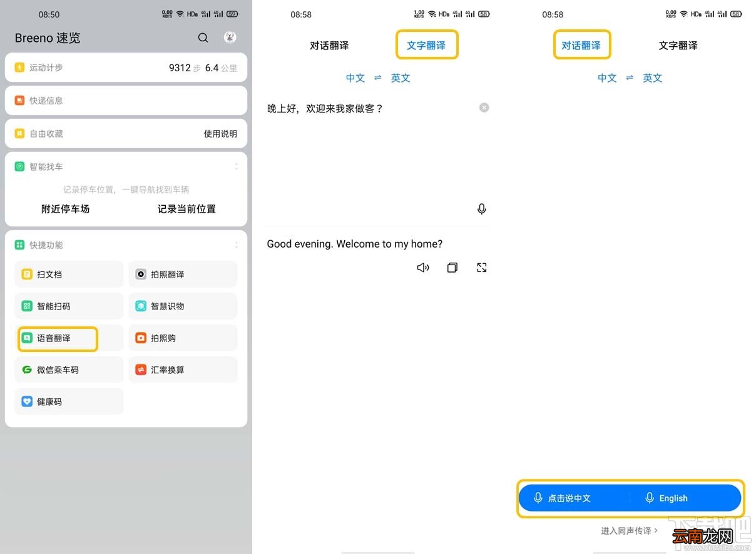The height and width of the screenshot is (554, 756).
Task: Select 记录当前位置
Action: [186, 209]
